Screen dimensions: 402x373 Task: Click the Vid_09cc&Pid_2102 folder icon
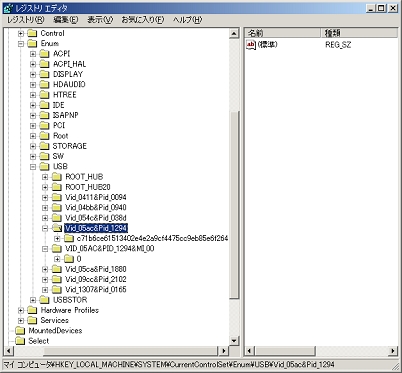[57, 279]
